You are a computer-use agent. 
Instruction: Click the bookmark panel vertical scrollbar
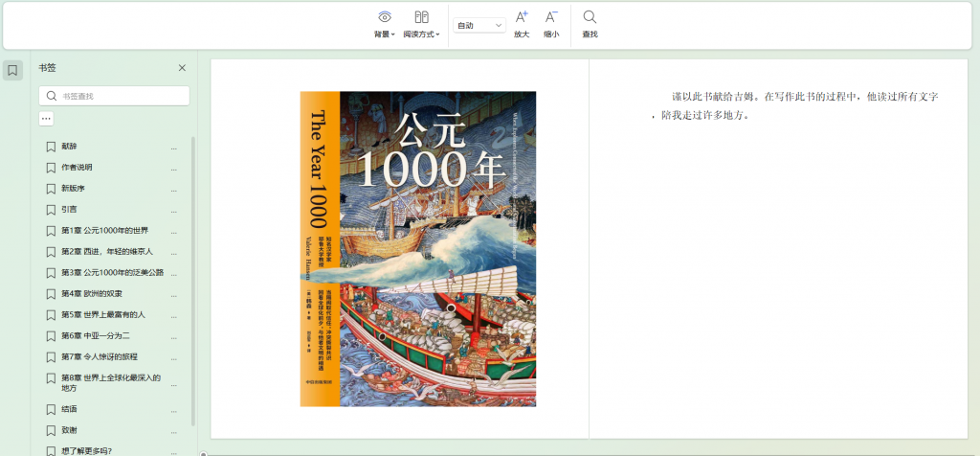193,278
